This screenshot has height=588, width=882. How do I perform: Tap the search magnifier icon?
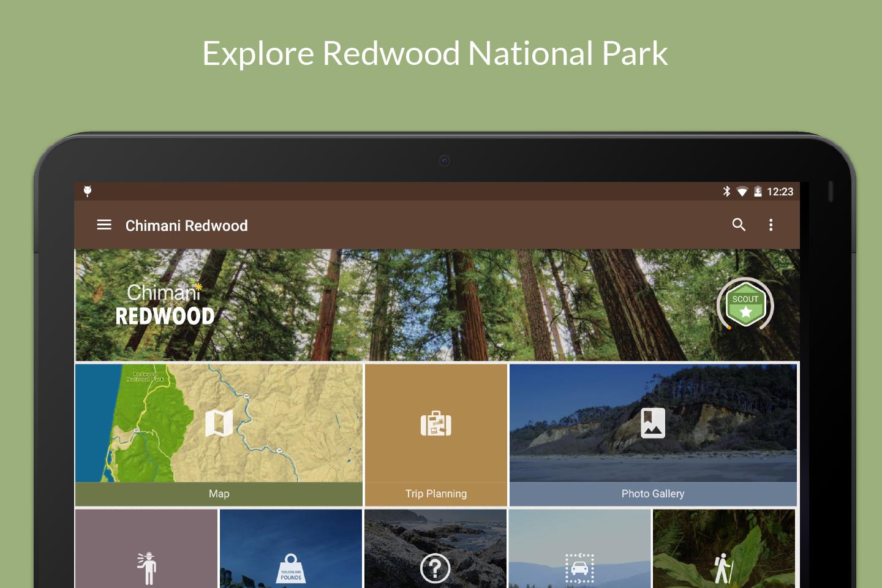tap(739, 225)
